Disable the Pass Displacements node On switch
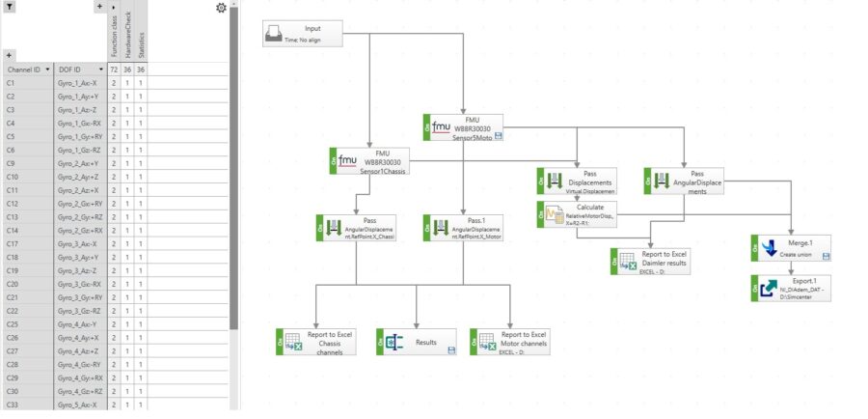 coord(540,181)
